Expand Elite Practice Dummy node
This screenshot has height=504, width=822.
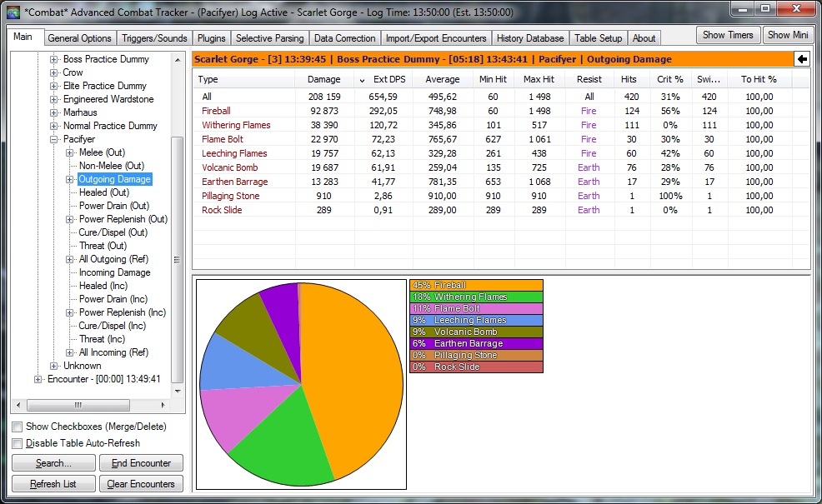point(53,86)
